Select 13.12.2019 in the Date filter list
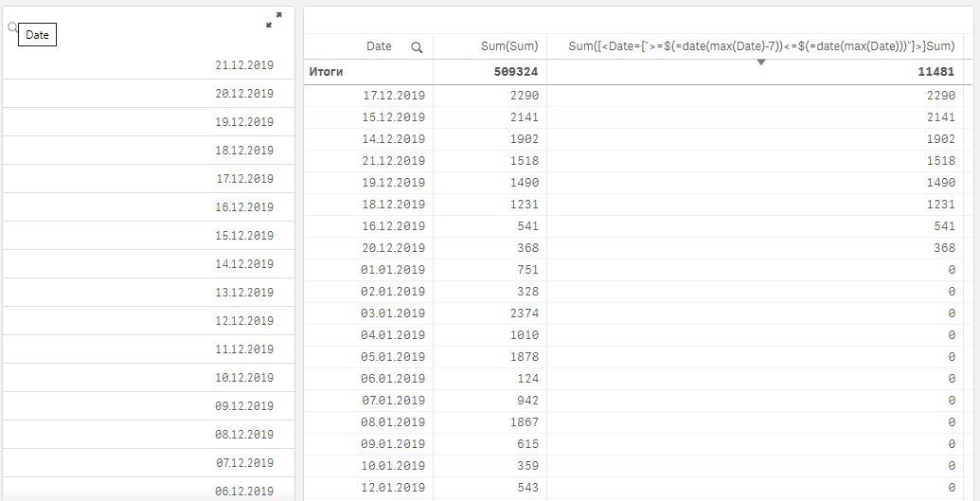 243,293
